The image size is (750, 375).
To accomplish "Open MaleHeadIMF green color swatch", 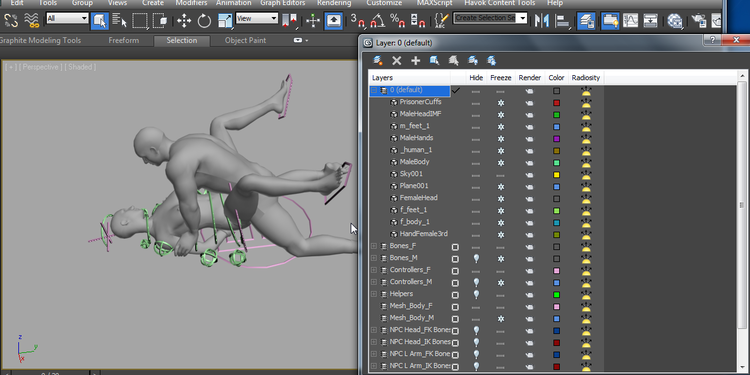I will [x=556, y=115].
